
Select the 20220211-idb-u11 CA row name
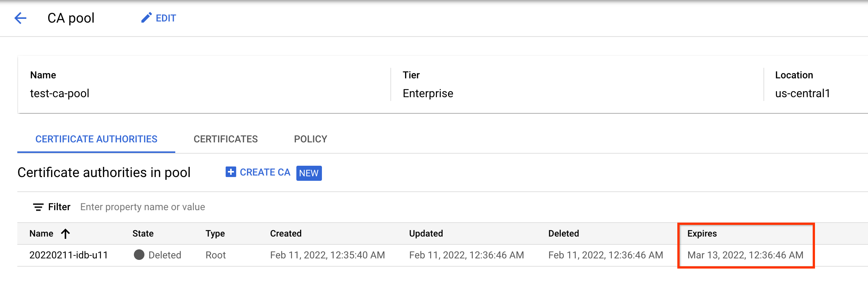(68, 255)
